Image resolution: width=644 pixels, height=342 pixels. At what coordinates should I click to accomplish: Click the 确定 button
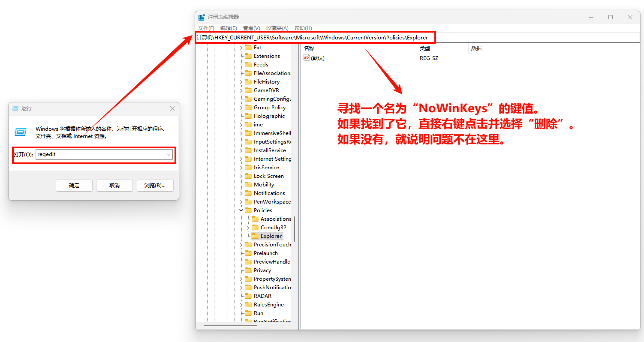(x=74, y=185)
